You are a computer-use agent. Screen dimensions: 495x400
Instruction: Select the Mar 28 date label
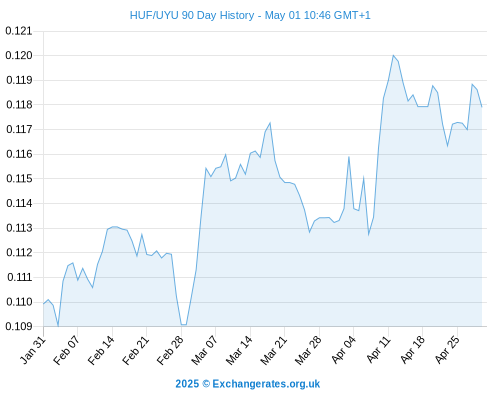pyautogui.click(x=308, y=350)
